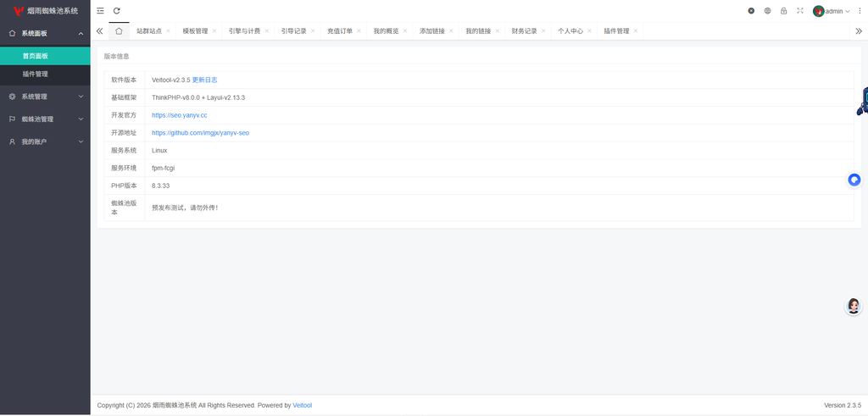Viewport: 868px width, 416px height.
Task: Click the logo in the sidebar header
Action: (x=19, y=10)
